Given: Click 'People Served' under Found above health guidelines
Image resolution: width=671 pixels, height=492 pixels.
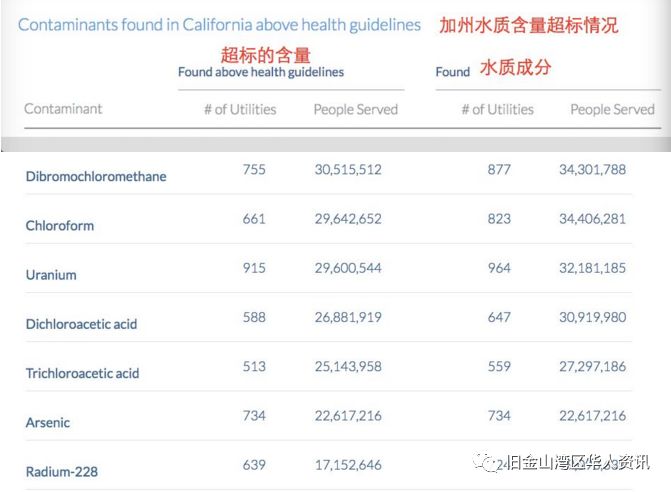Looking at the screenshot, I should pyautogui.click(x=356, y=109).
